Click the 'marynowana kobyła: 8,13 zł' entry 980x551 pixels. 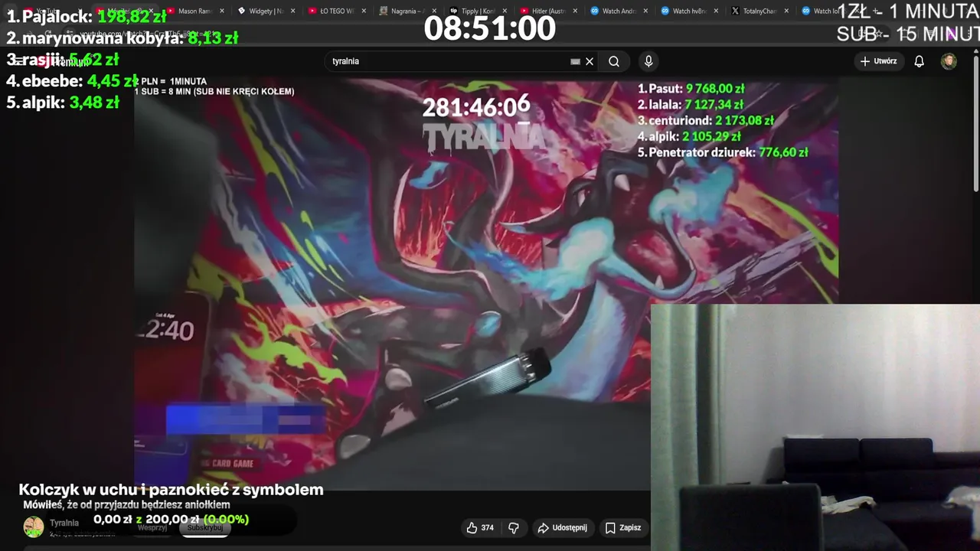122,38
